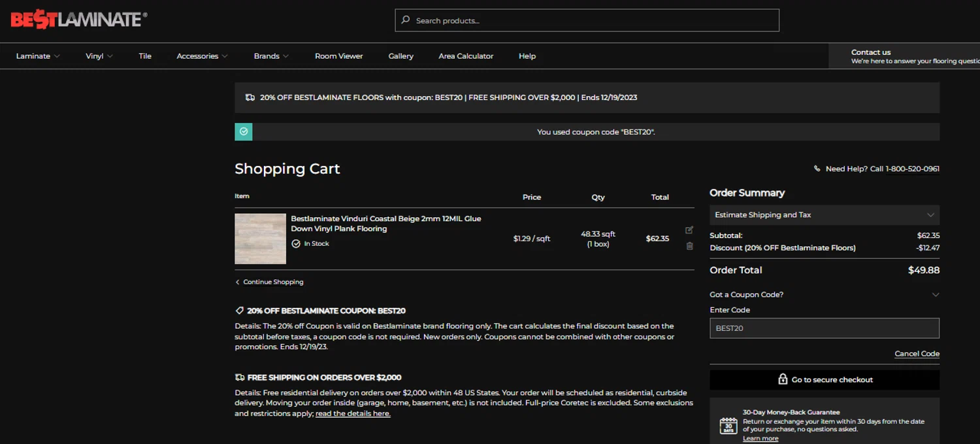Collapse the Got a Coupon Code section
This screenshot has width=980, height=444.
pos(825,295)
